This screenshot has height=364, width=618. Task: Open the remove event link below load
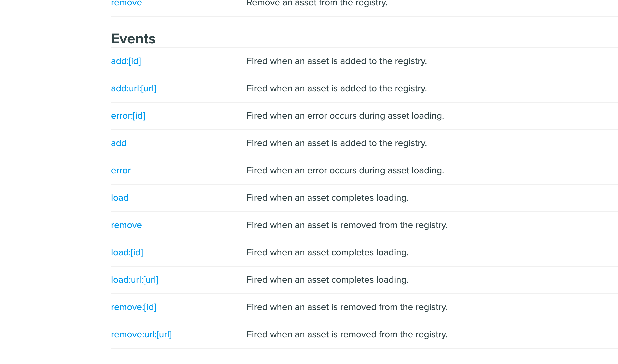(x=126, y=225)
